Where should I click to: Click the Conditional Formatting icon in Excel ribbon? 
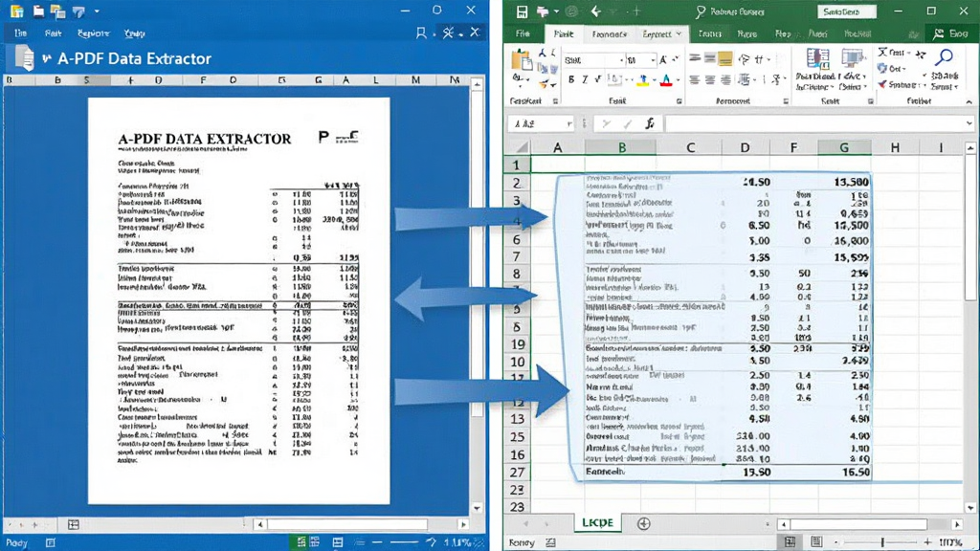[817, 59]
